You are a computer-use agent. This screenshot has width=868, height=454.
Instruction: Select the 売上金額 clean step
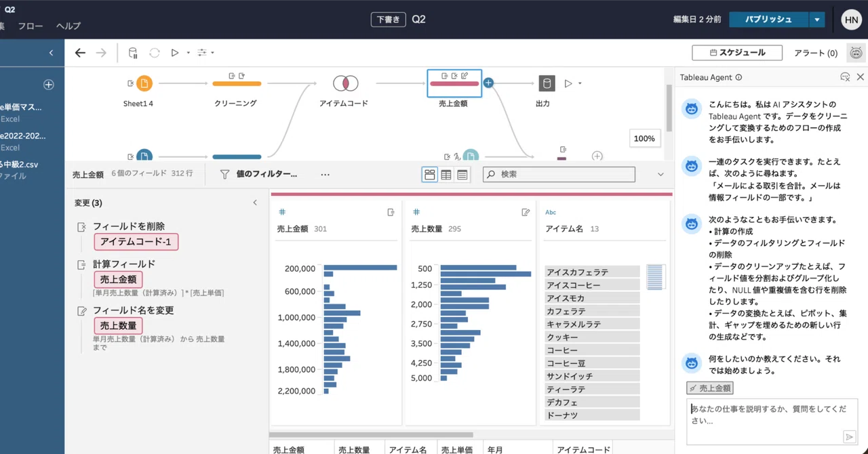(454, 83)
